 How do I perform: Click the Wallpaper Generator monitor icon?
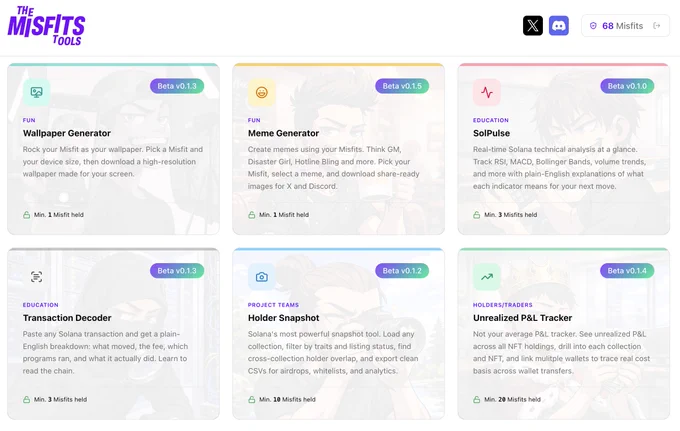[36, 92]
